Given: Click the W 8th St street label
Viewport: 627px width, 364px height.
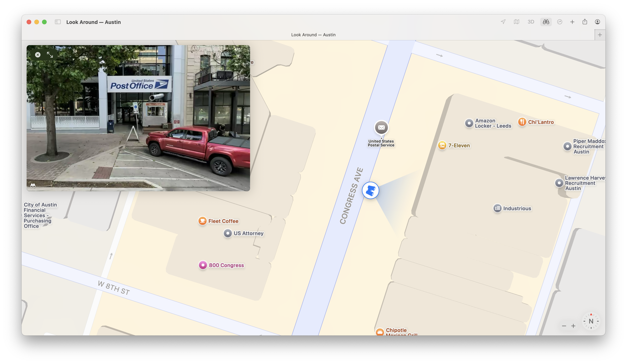Looking at the screenshot, I should tap(114, 288).
